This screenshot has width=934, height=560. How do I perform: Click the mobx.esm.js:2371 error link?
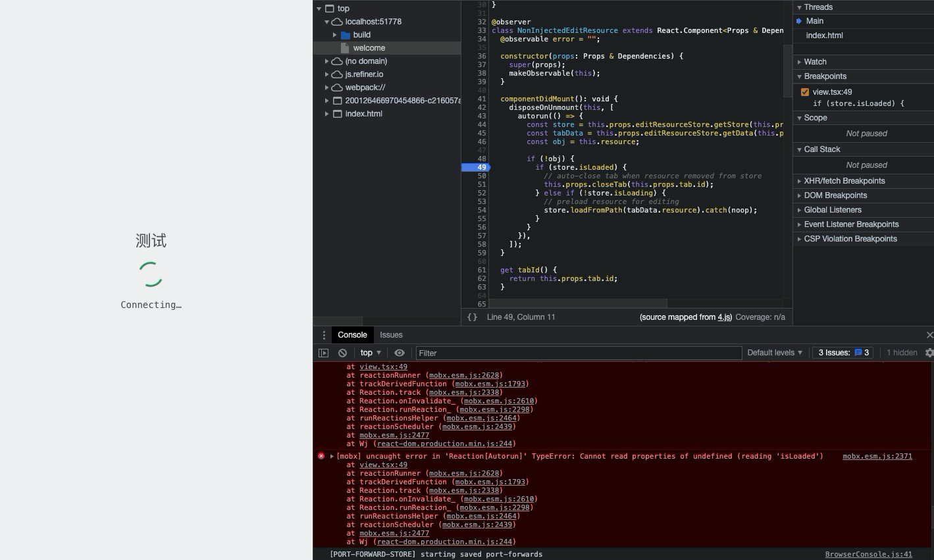(877, 456)
